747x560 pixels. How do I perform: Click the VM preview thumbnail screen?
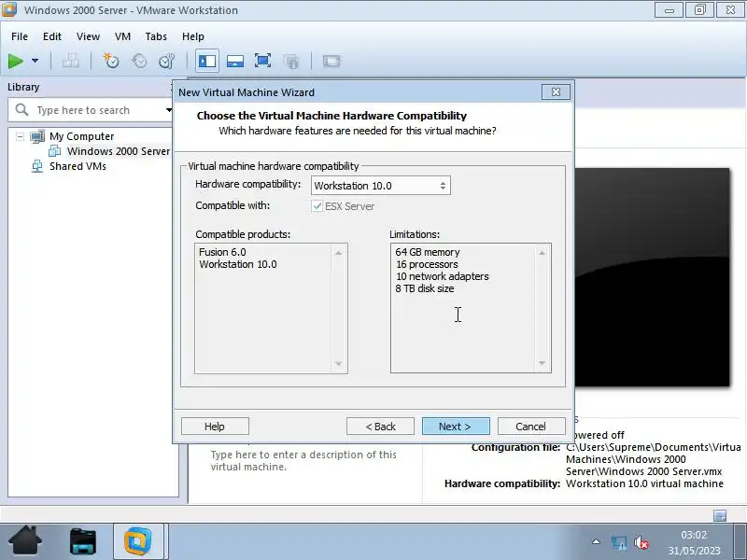[652, 277]
